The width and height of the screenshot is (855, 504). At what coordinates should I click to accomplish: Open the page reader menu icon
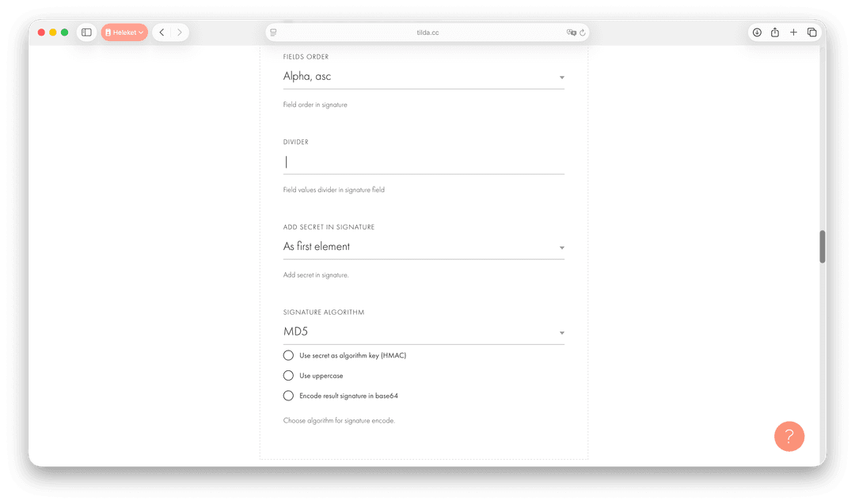(273, 32)
